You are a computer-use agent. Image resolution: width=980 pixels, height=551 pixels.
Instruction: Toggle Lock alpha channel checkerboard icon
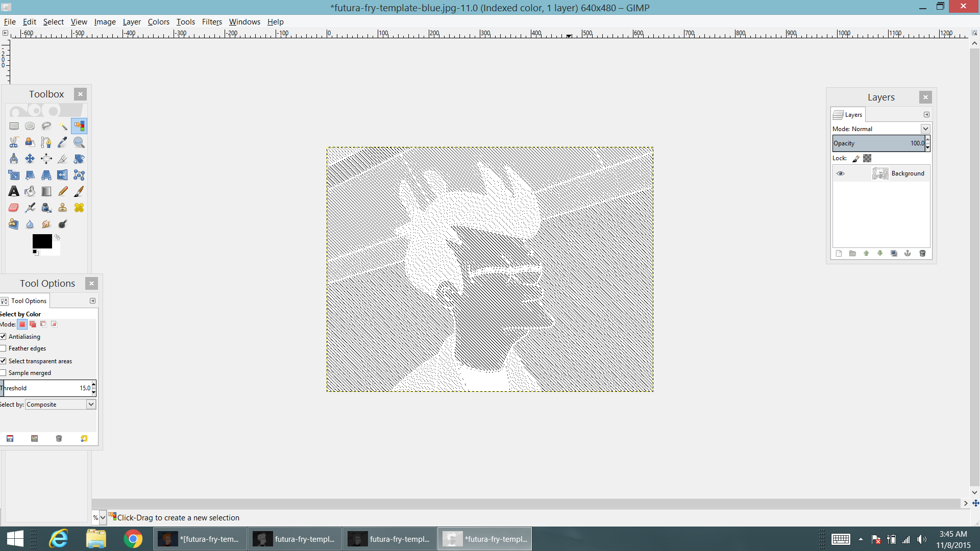867,158
